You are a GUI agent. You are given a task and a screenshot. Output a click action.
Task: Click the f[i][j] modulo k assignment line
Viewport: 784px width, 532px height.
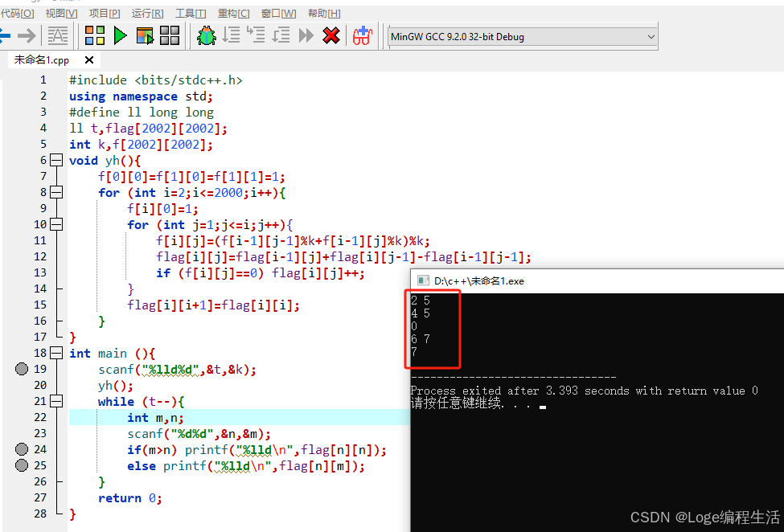click(293, 241)
